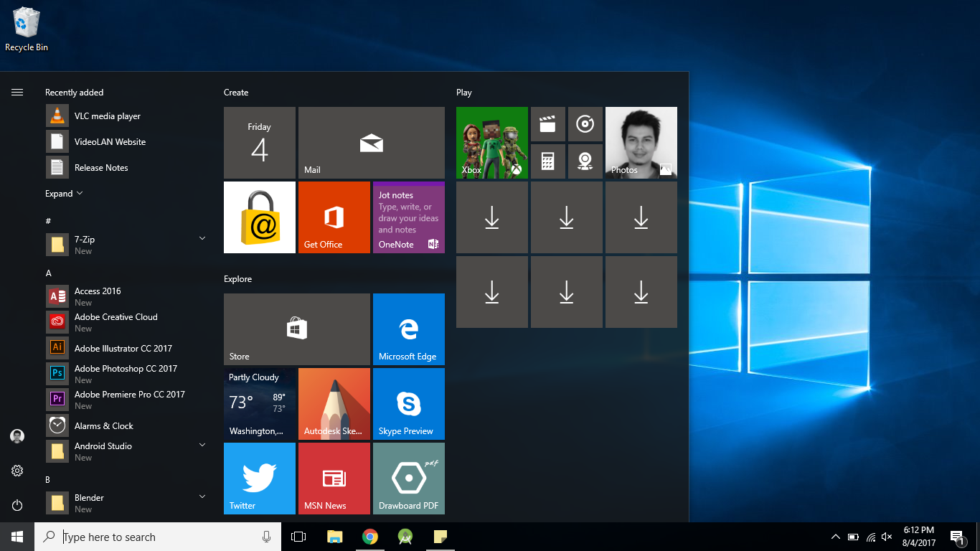Unmute the volume speaker icon
This screenshot has height=551, width=980.
[887, 537]
